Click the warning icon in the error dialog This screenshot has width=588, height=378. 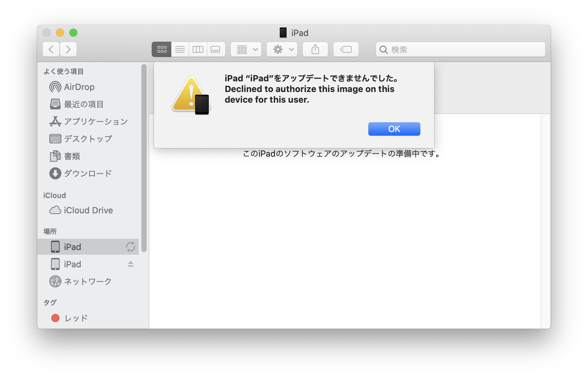click(x=191, y=96)
